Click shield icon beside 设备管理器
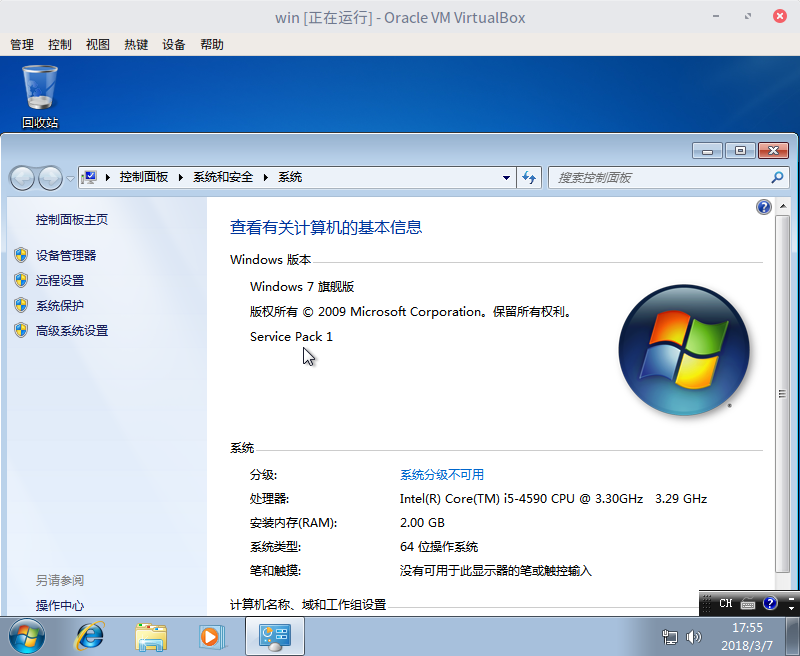 click(x=21, y=255)
